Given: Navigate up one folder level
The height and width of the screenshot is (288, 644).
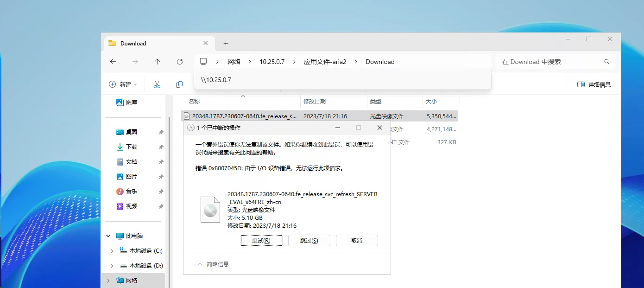Looking at the screenshot, I should (x=158, y=62).
